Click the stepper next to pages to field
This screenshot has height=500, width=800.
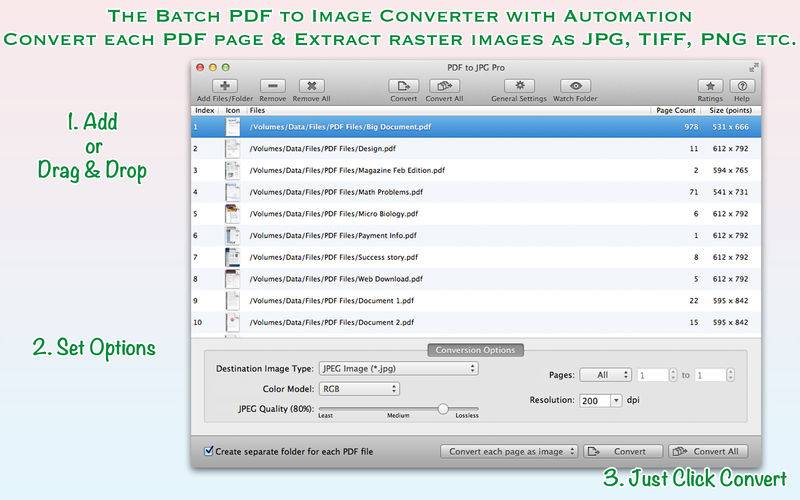(731, 375)
